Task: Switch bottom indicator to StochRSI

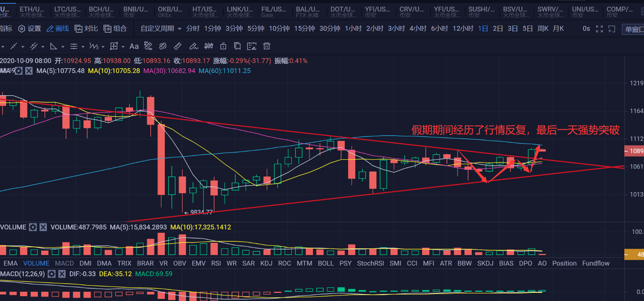Action: coord(370,263)
